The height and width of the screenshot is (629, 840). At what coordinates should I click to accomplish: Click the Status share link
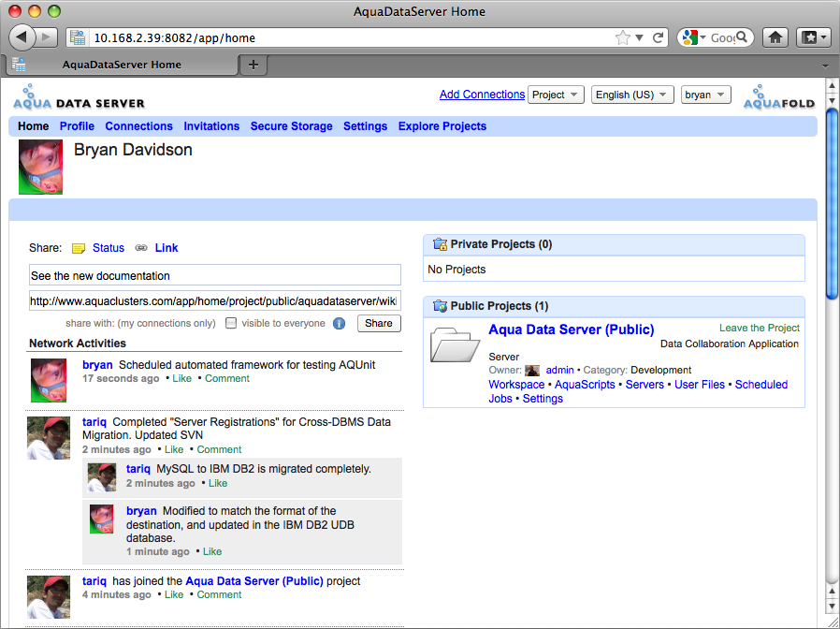pos(109,248)
